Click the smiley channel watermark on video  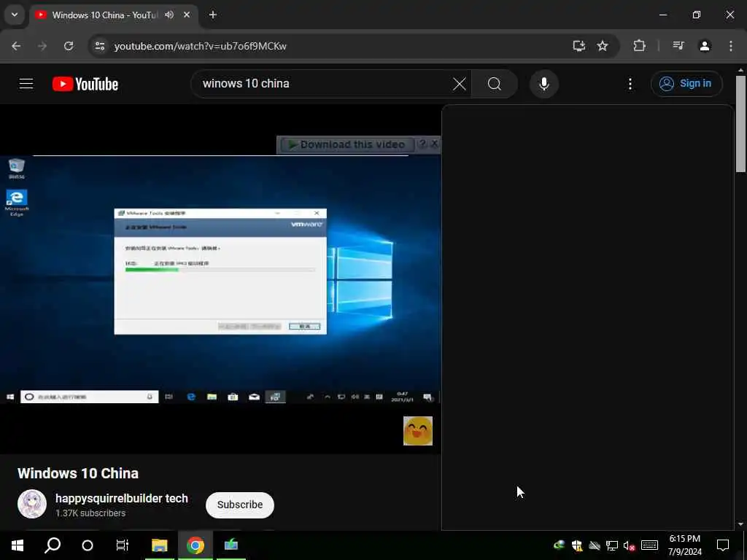418,431
